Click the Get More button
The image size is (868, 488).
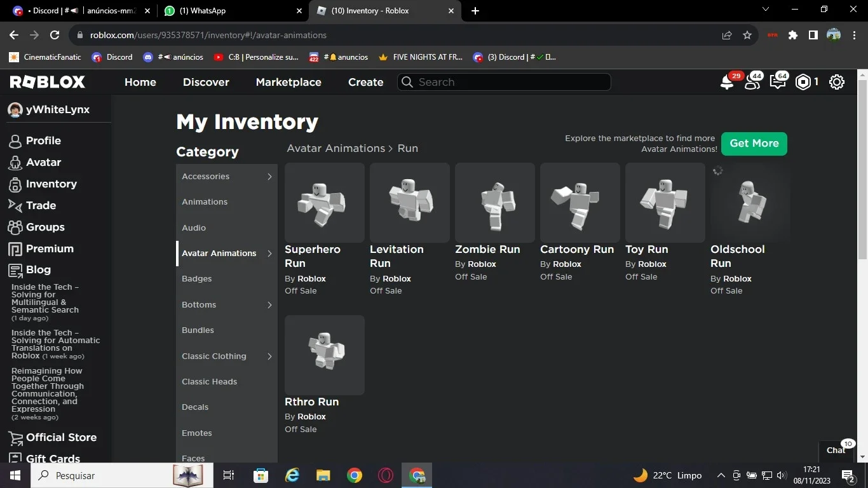tap(754, 144)
